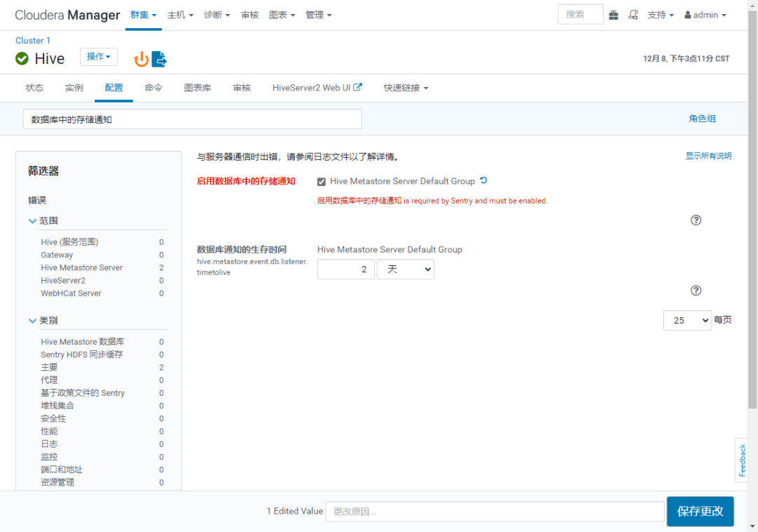Click the time-to-live value field showing 2
758x532 pixels.
click(x=345, y=269)
